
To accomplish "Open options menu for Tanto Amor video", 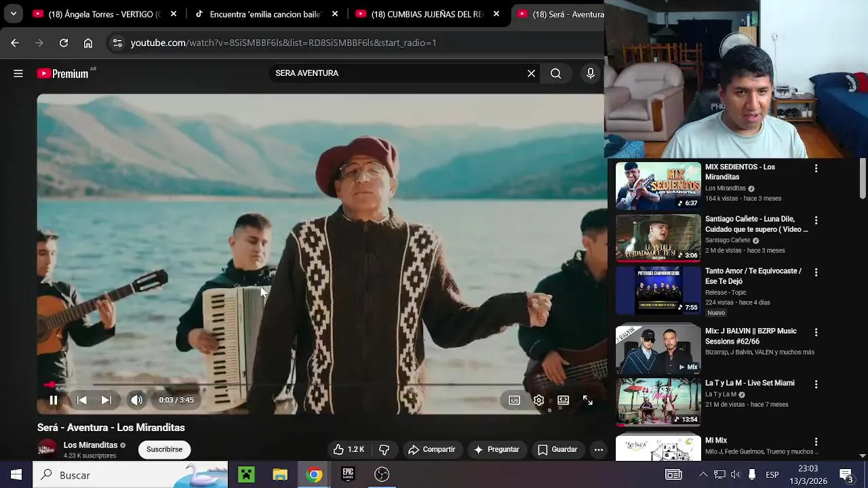I will tap(816, 272).
